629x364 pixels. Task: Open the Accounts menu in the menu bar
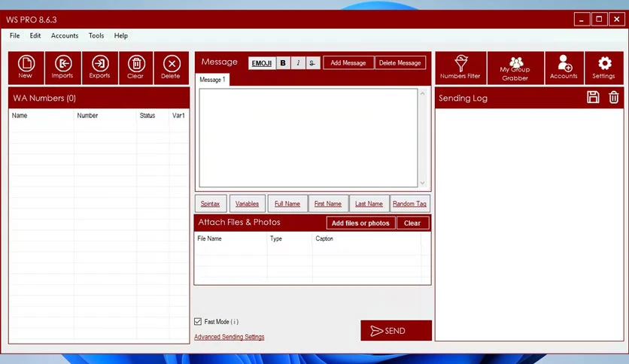pyautogui.click(x=65, y=35)
